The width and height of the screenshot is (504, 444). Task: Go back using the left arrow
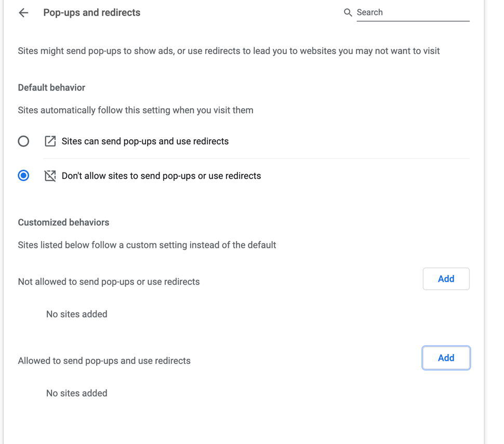point(23,12)
